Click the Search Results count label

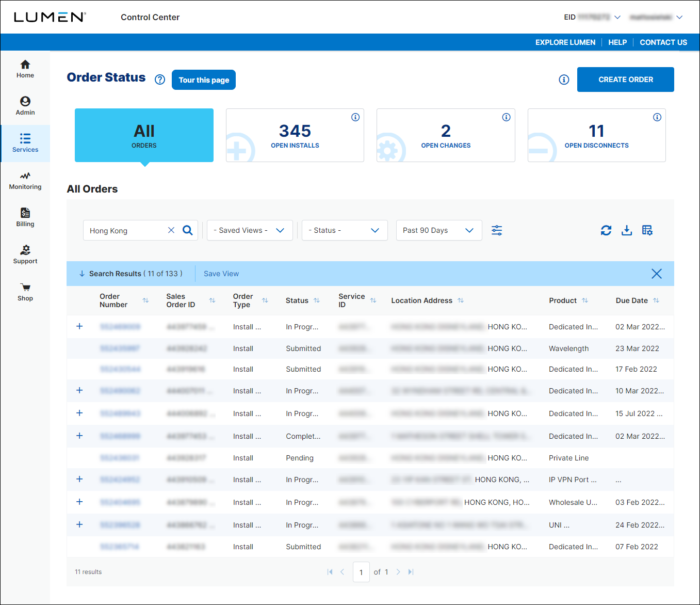coord(136,274)
